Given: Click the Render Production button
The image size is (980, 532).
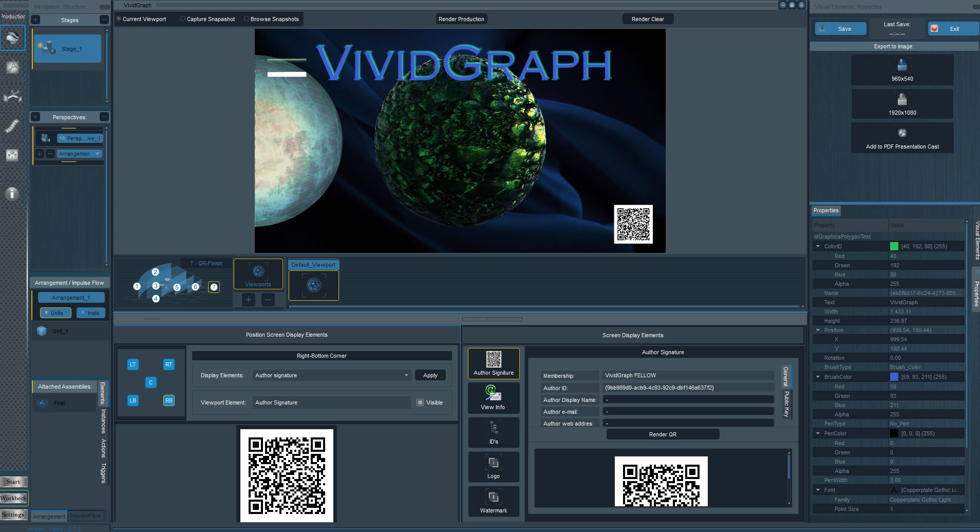Looking at the screenshot, I should [x=461, y=19].
